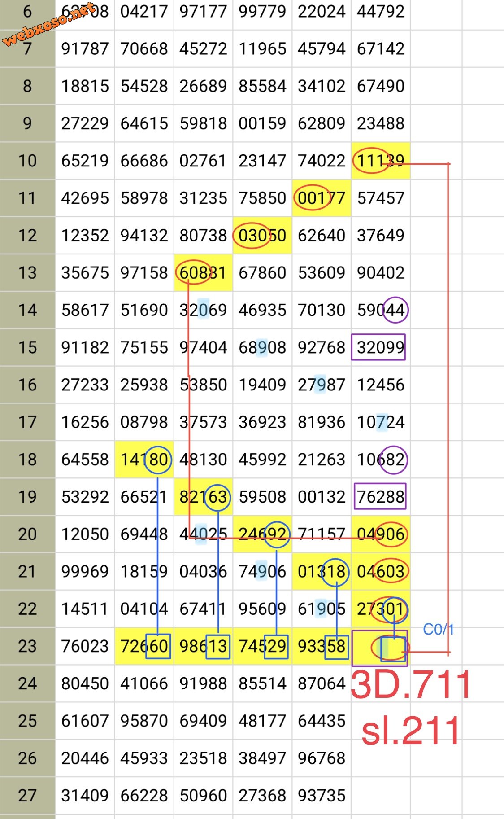This screenshot has height=819, width=504.
Task: Click row header 27
Action: coord(27,796)
